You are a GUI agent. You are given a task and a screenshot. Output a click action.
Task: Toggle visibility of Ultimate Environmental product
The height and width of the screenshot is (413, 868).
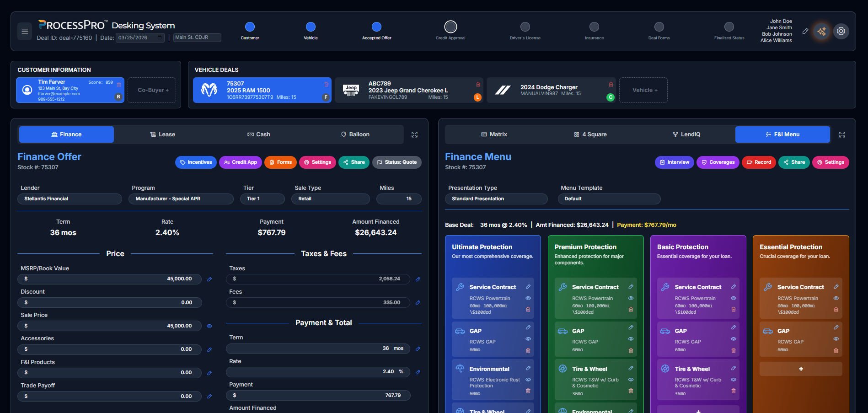click(x=528, y=380)
